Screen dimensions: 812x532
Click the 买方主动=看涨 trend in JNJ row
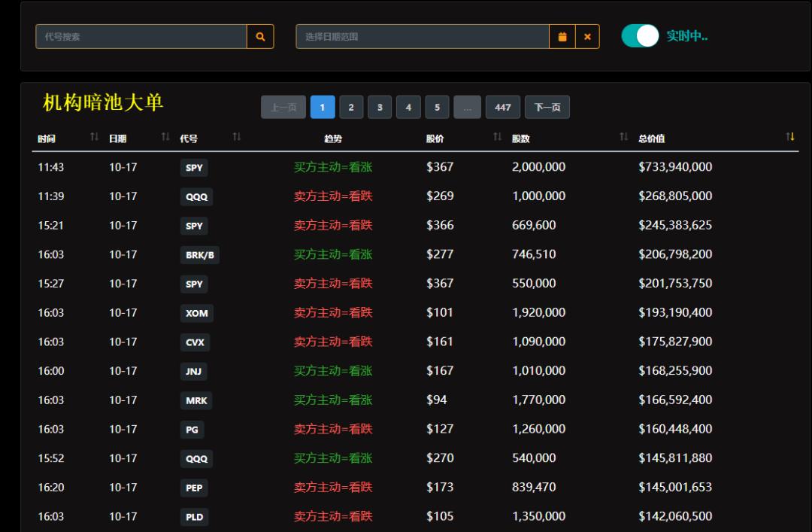[x=333, y=371]
